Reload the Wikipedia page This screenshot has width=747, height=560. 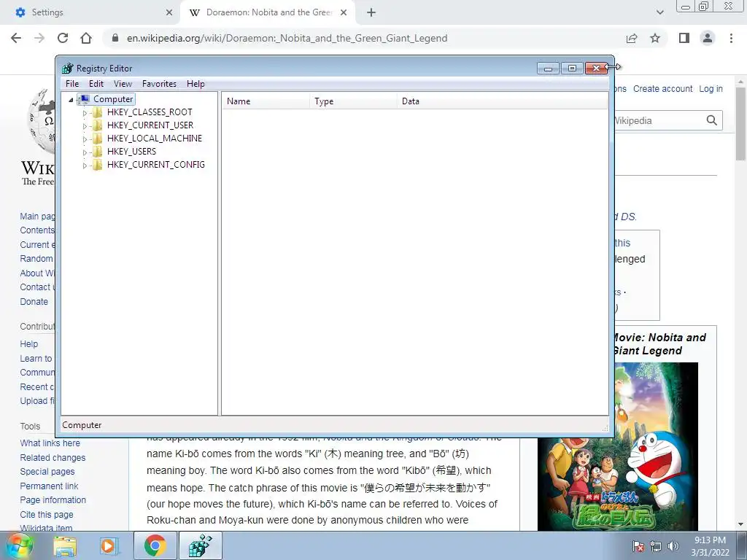pos(63,38)
